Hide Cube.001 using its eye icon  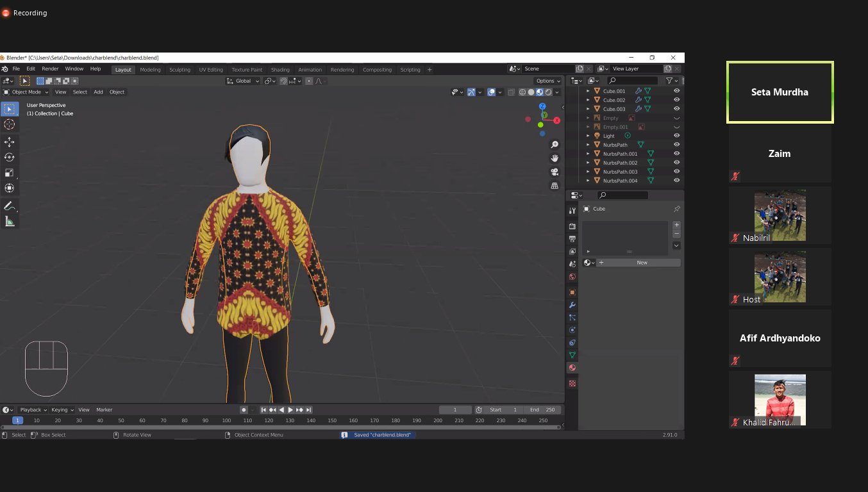click(x=676, y=91)
